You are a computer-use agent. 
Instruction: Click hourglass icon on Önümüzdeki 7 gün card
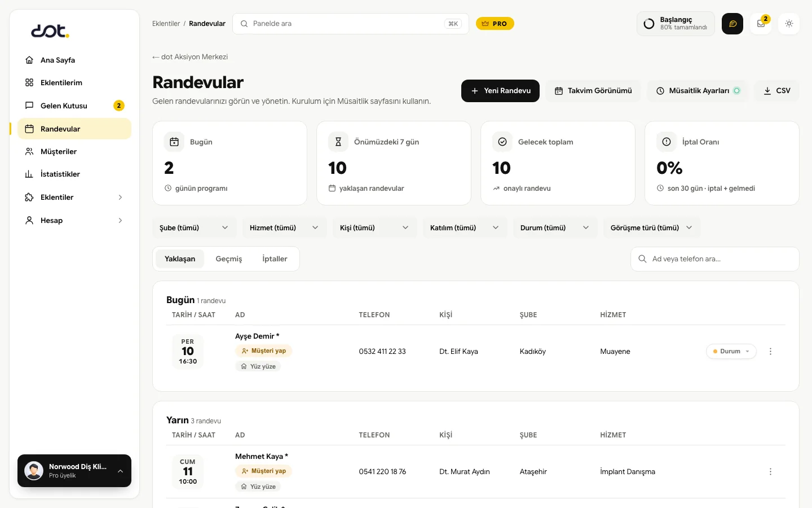click(x=338, y=142)
